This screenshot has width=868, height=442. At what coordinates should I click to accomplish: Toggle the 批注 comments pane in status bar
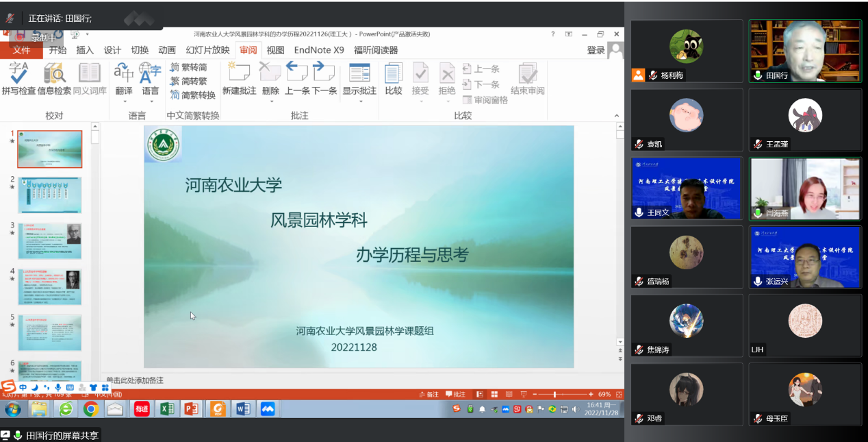455,394
